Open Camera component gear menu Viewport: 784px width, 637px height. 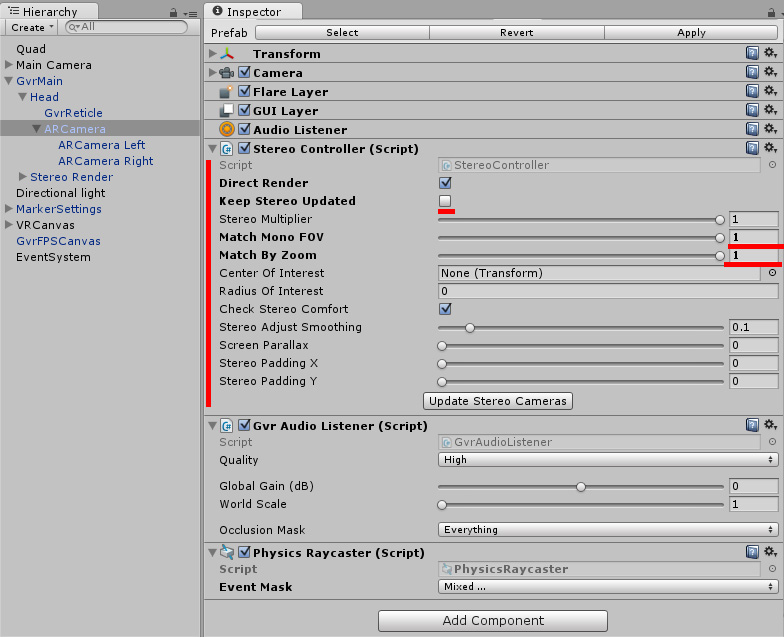(x=770, y=72)
